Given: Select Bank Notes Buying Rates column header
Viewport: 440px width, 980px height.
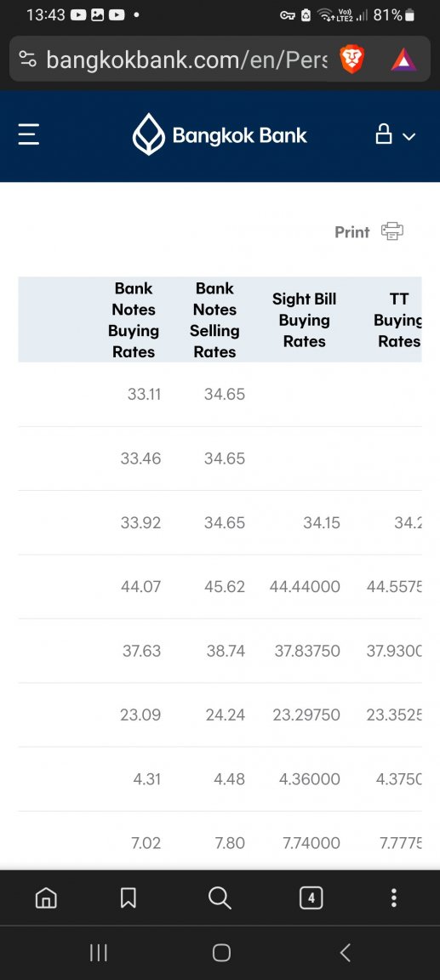Looking at the screenshot, I should [x=133, y=320].
